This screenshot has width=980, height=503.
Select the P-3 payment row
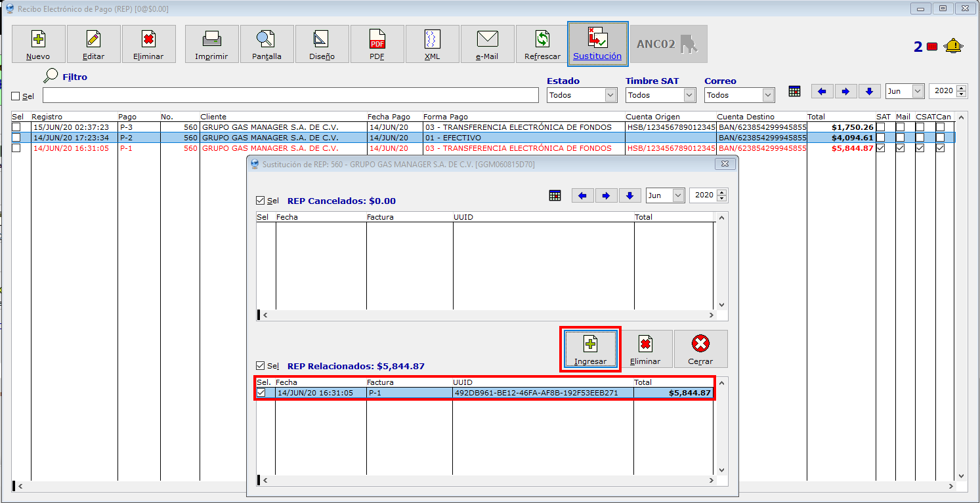(x=263, y=127)
